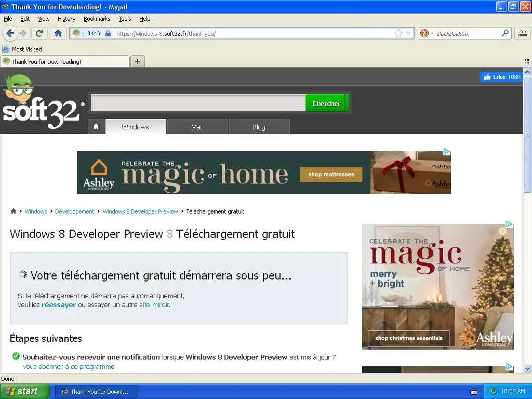Select the Windows site tab
This screenshot has height=399, width=532.
tap(136, 127)
